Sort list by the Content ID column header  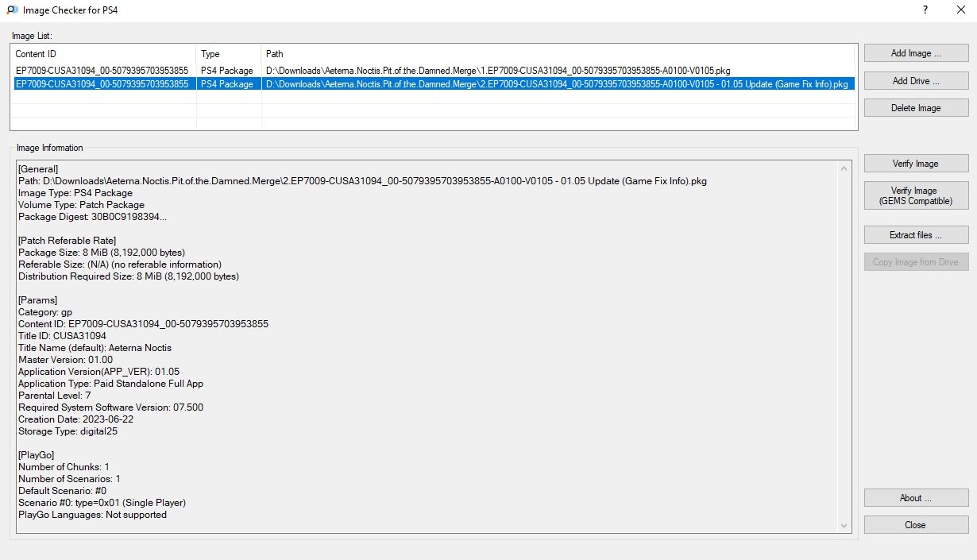tap(104, 54)
